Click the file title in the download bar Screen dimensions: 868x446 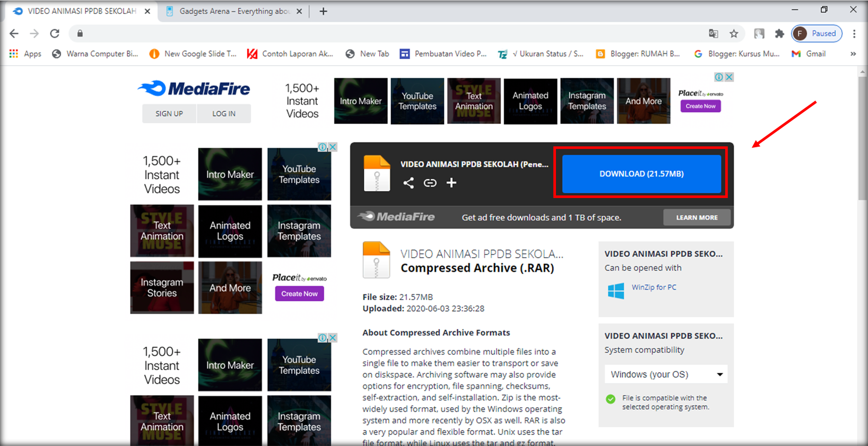(474, 164)
